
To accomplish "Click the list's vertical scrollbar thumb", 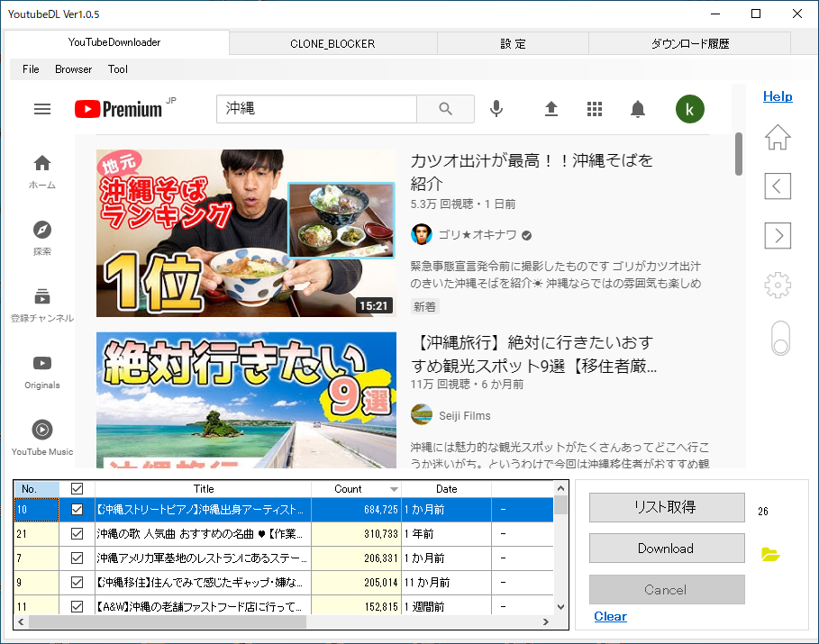I will pos(560,505).
